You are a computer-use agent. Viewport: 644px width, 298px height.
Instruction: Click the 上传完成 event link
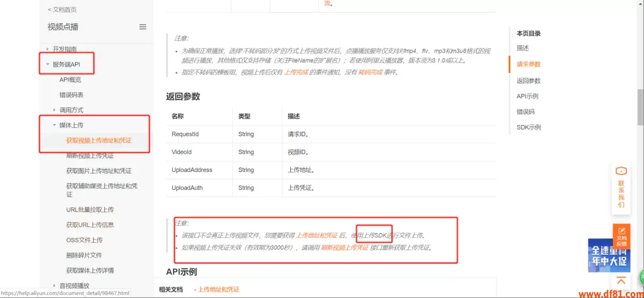(296, 72)
